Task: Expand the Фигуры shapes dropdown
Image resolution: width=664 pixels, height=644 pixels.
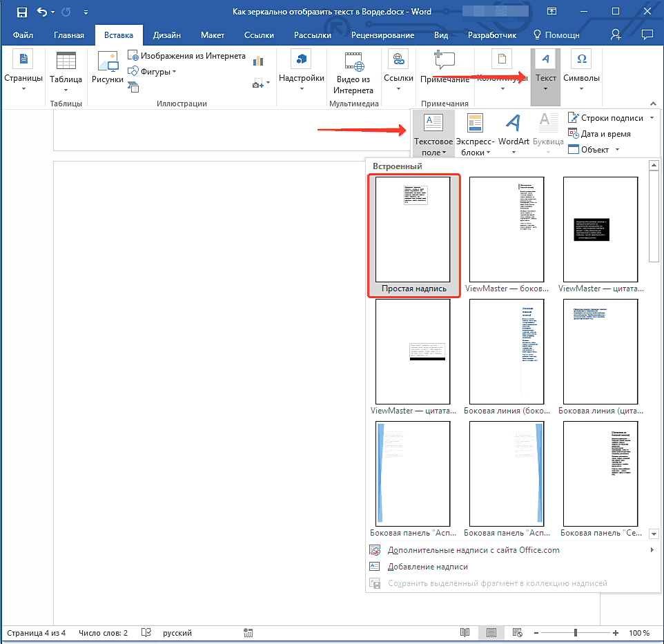Action: 174,72
